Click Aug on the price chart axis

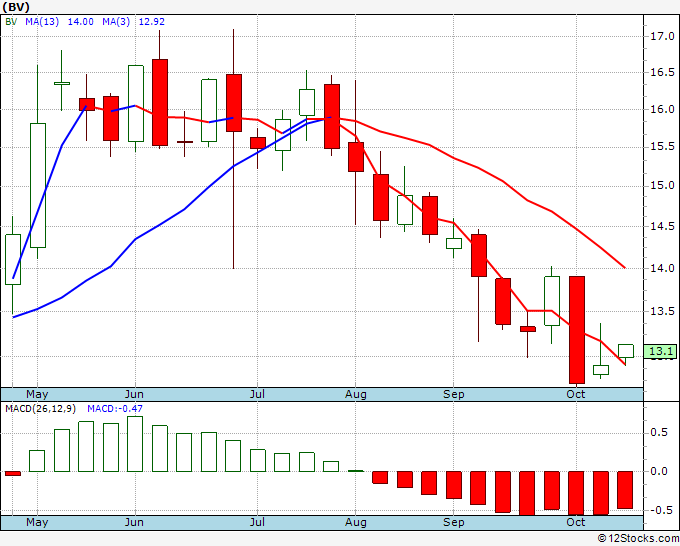(356, 394)
